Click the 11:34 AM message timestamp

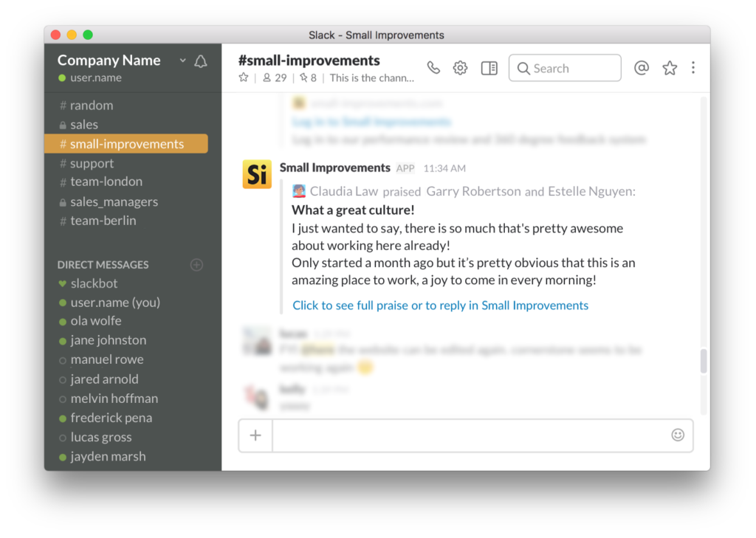(x=444, y=168)
